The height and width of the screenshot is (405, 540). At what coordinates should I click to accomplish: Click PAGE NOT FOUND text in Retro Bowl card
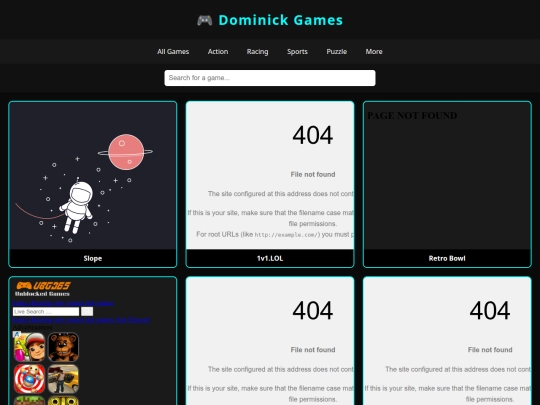pyautogui.click(x=412, y=115)
